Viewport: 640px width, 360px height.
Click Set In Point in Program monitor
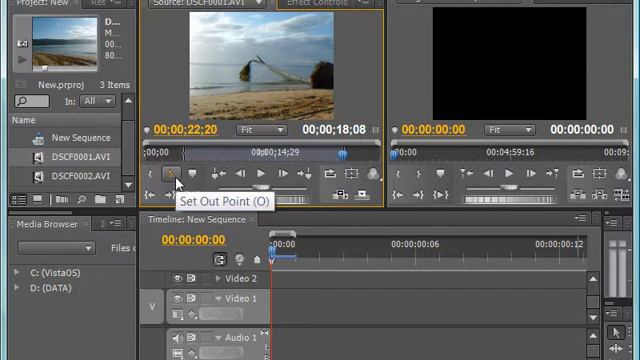pos(398,174)
